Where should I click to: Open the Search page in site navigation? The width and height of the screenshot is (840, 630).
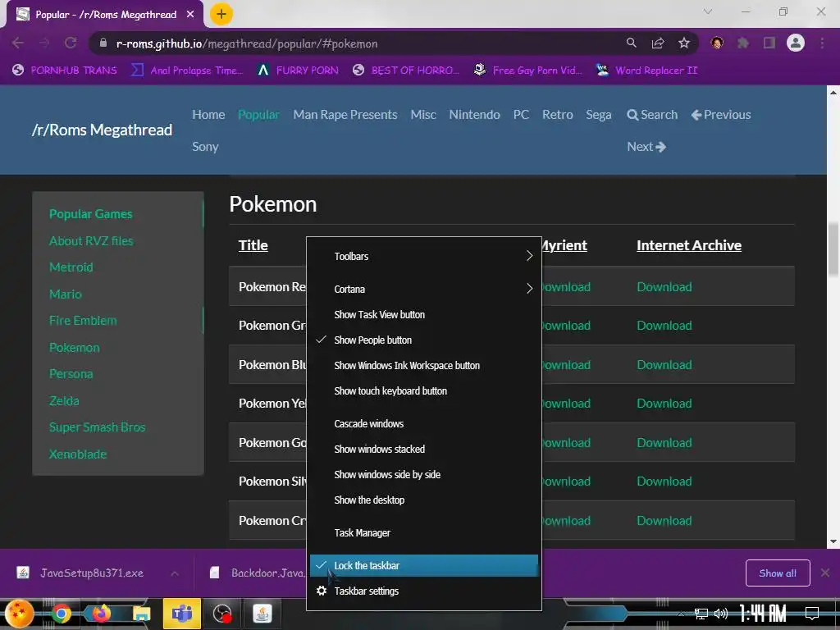tap(652, 115)
